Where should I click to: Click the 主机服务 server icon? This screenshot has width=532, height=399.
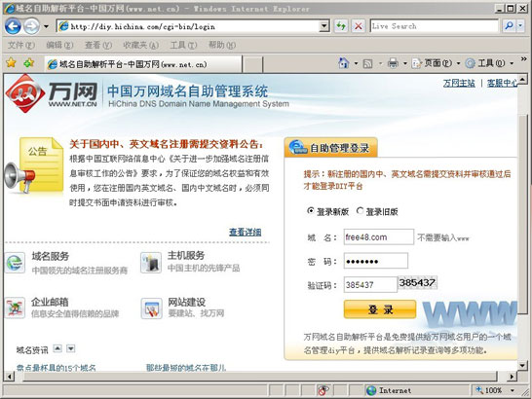[151, 263]
